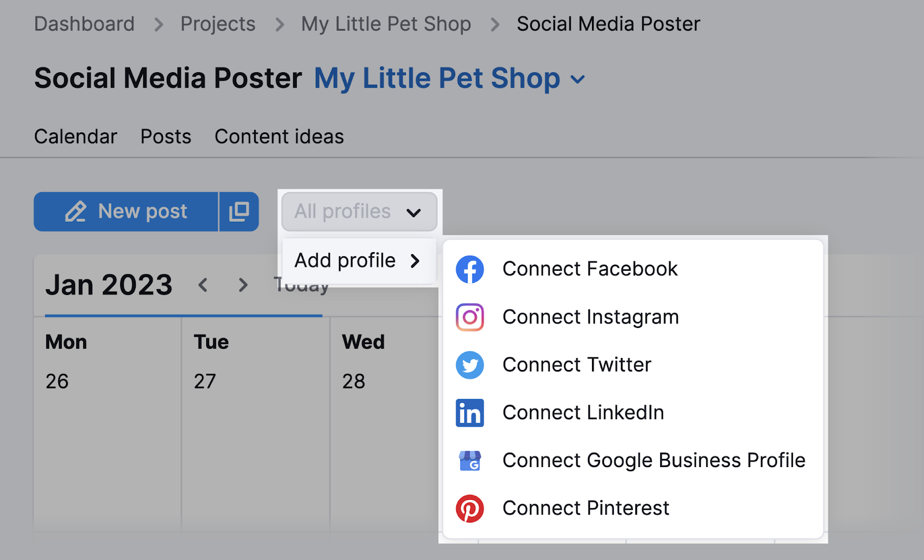Click the LinkedIn icon
The height and width of the screenshot is (560, 924).
470,413
